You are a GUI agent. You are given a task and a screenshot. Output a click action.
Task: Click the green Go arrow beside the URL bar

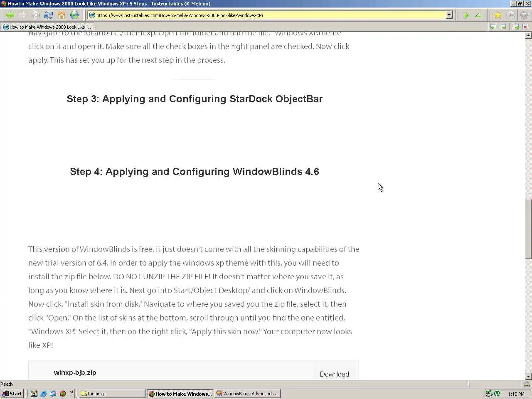click(x=466, y=15)
